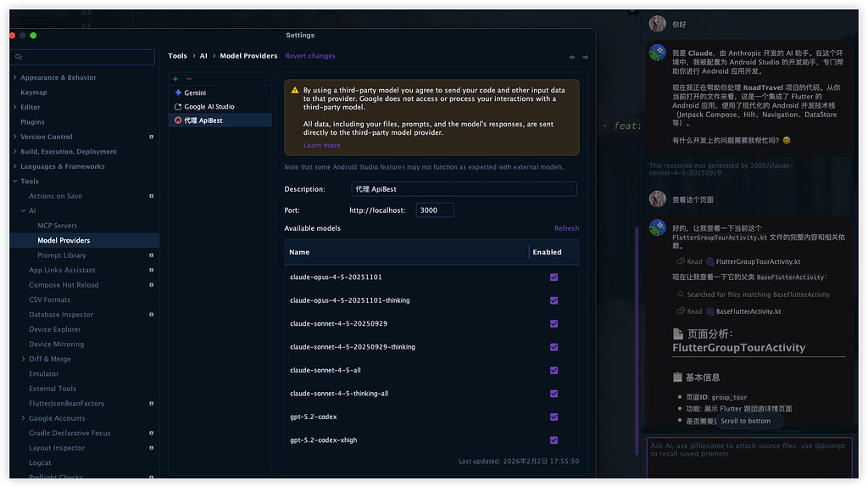
Task: Click Refresh to reload available models
Action: point(566,228)
